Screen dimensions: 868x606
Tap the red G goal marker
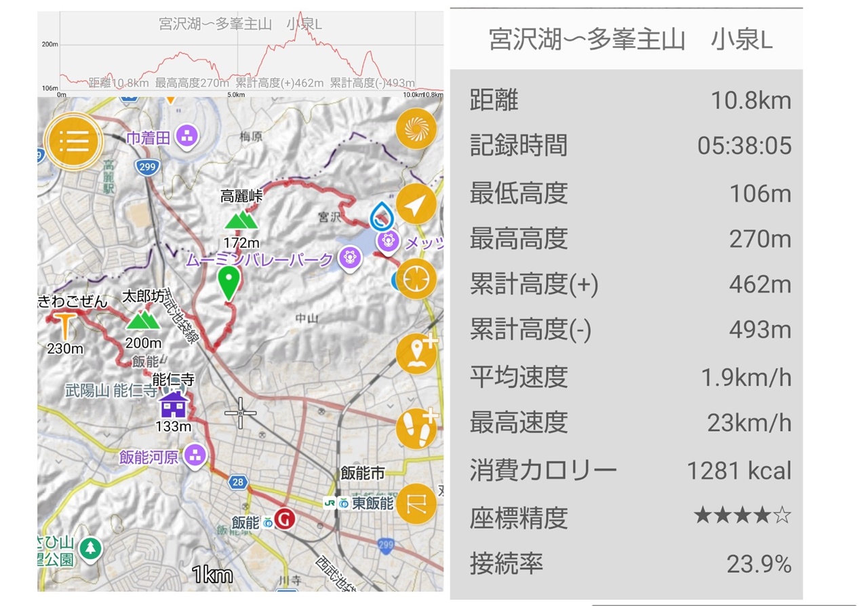coord(286,519)
